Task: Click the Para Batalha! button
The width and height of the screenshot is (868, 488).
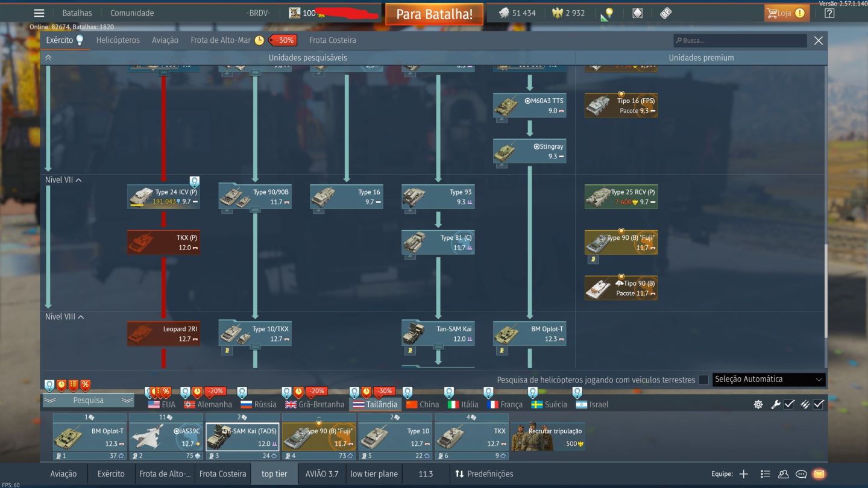Action: pos(434,14)
